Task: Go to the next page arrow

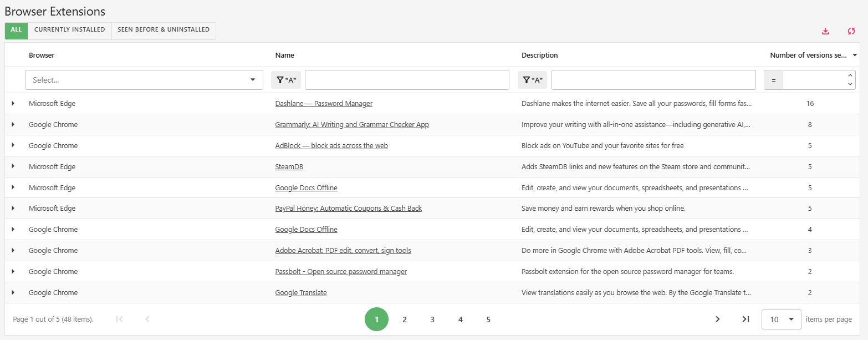Action: [x=718, y=319]
